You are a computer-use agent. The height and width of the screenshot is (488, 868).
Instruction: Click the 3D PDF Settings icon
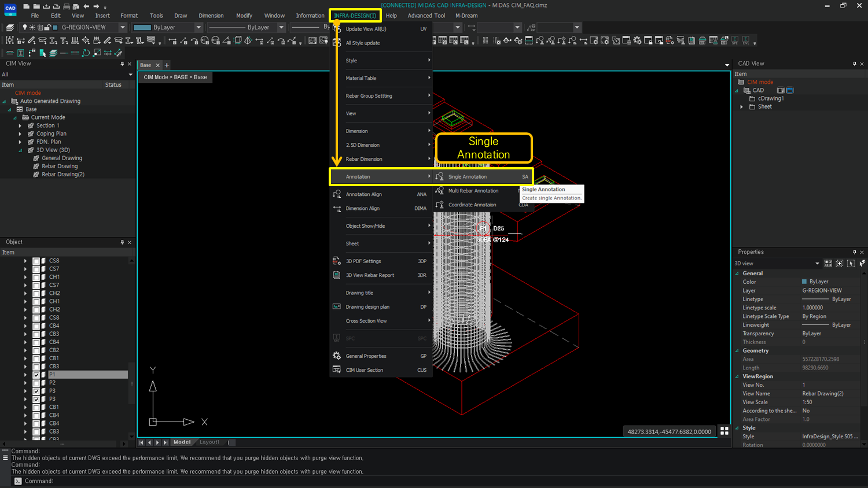pos(337,261)
